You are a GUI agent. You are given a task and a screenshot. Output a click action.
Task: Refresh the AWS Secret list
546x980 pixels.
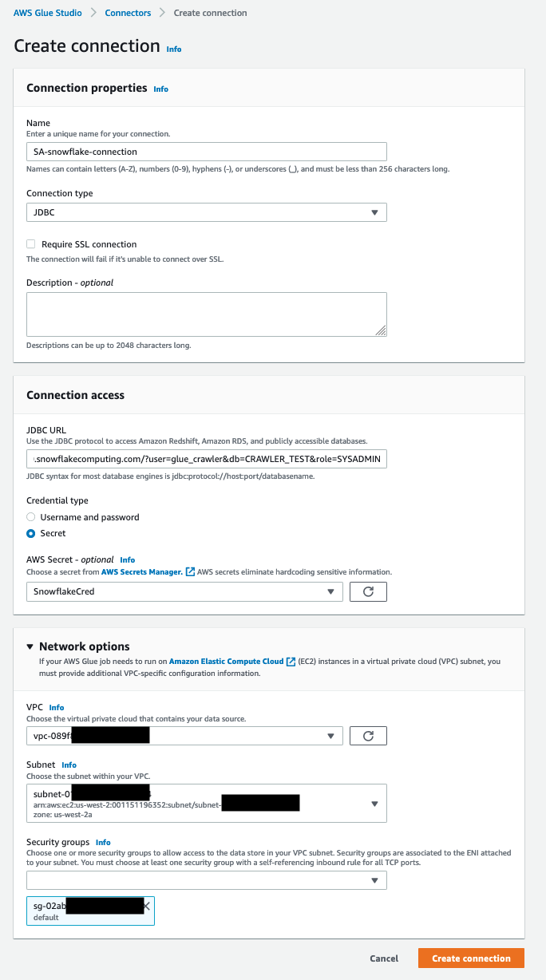(367, 591)
